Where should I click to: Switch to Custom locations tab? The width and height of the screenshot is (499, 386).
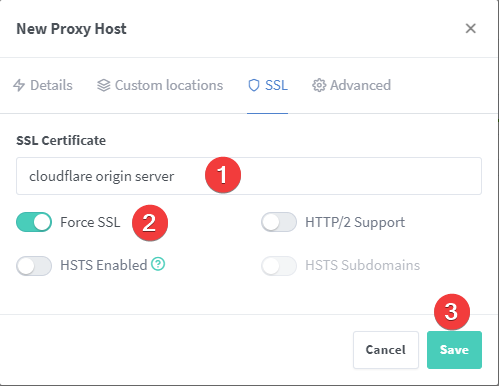tap(160, 85)
